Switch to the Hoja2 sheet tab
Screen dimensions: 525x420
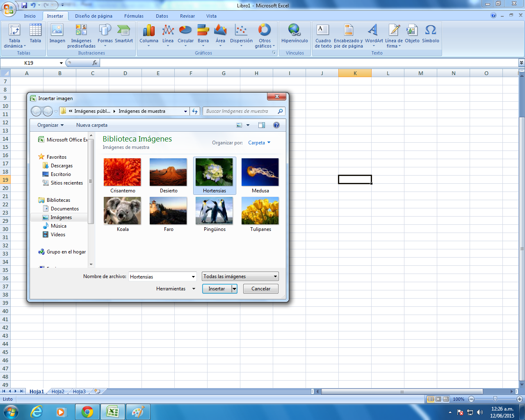[58, 392]
